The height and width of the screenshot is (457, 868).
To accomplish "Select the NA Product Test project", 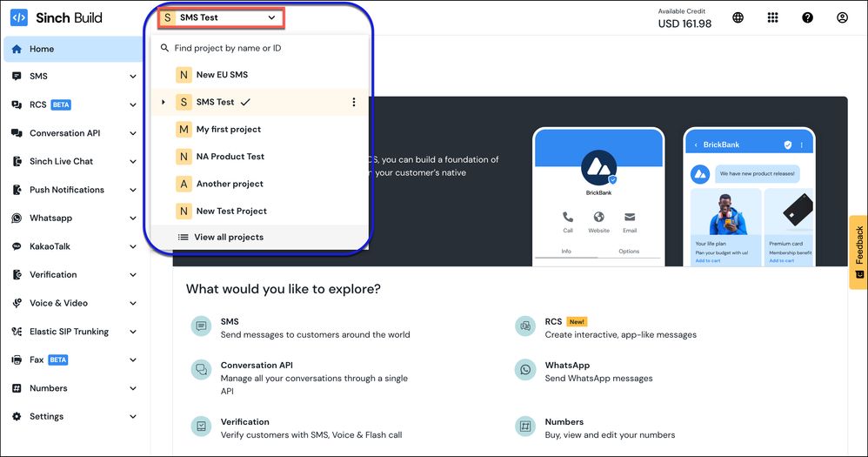I will coord(260,156).
